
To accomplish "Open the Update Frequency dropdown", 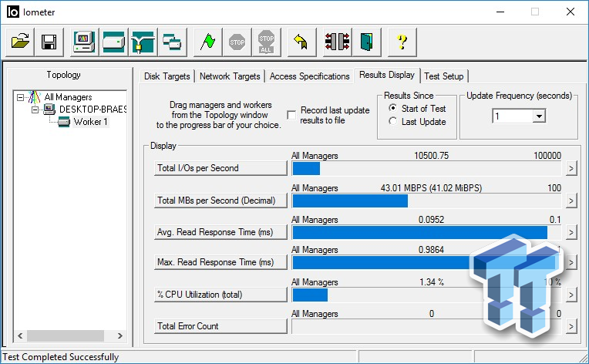I will click(539, 116).
